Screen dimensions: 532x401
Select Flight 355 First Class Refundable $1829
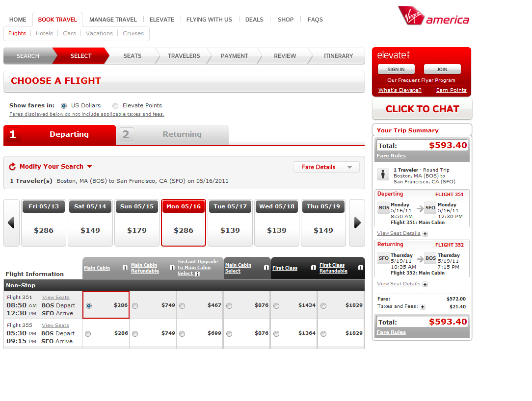(324, 334)
